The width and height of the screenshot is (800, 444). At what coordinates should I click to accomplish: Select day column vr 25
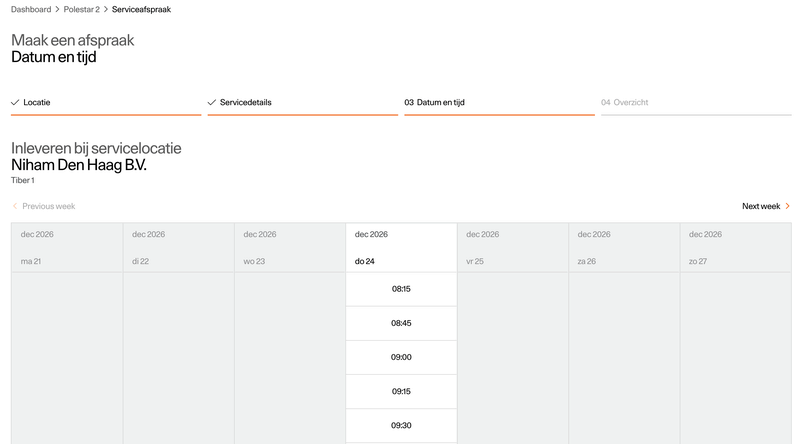[x=513, y=248]
